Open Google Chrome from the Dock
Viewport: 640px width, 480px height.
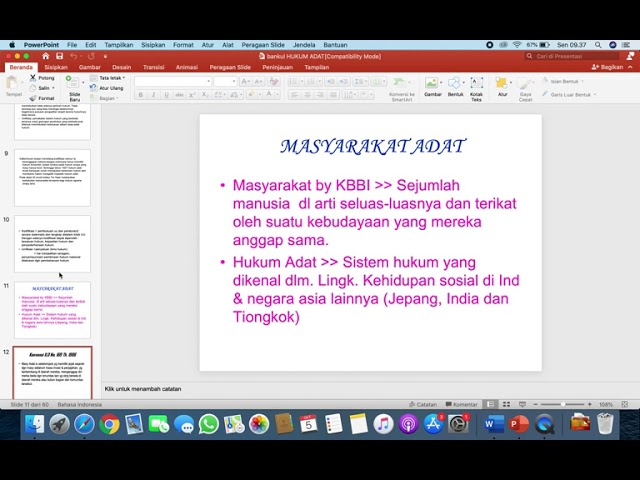(109, 424)
